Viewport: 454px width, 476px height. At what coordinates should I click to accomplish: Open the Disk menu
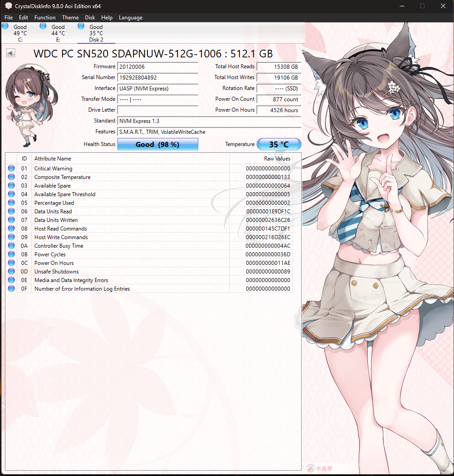pos(90,18)
